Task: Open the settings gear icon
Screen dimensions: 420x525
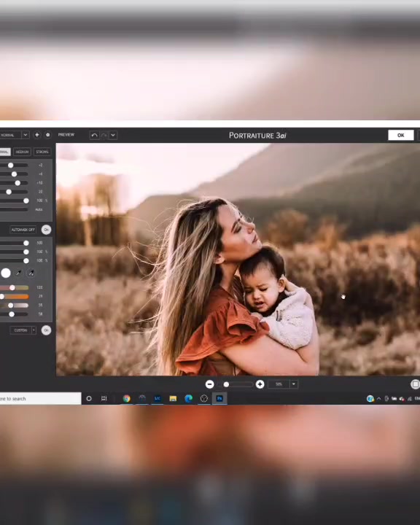Action: click(x=48, y=135)
